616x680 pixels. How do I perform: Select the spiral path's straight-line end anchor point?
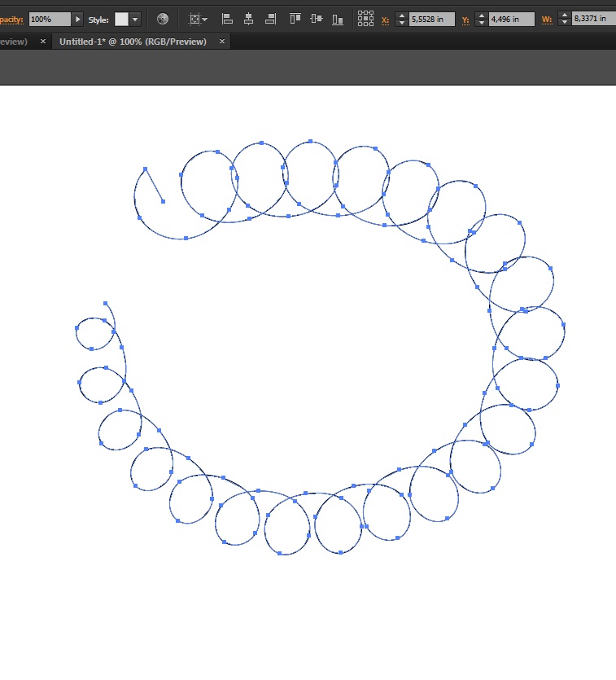[x=163, y=201]
